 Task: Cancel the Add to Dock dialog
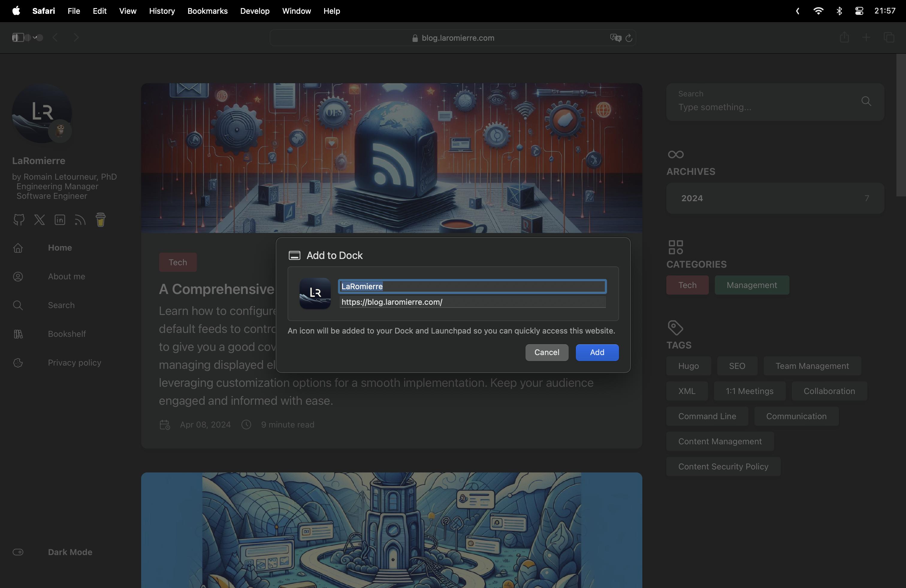547,352
